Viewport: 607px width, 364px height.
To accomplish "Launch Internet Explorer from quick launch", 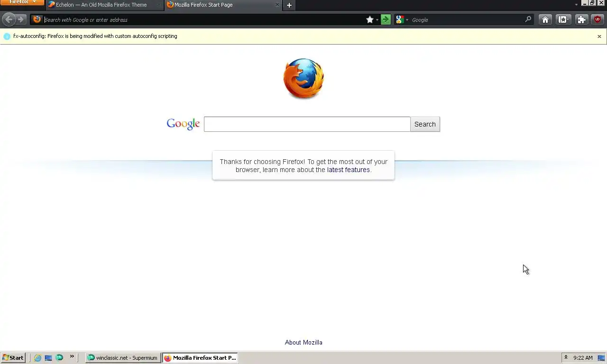I will (x=37, y=358).
